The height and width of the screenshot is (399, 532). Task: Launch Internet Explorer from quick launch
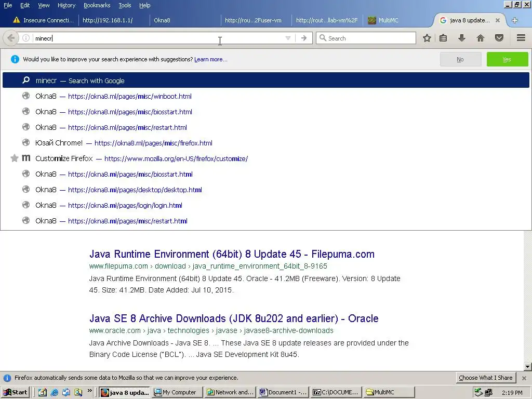click(x=54, y=393)
